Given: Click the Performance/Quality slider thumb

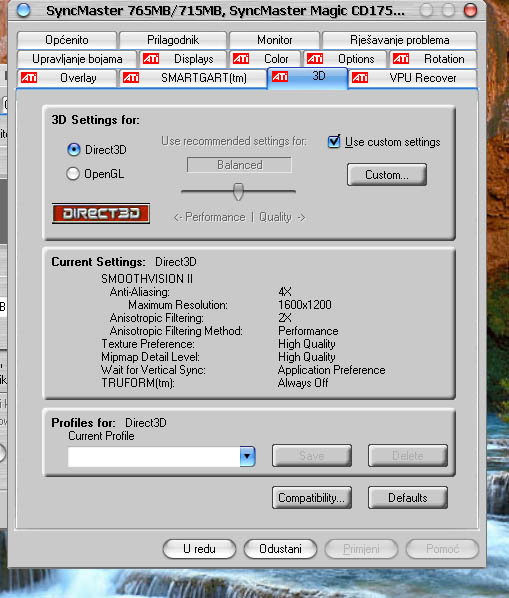Looking at the screenshot, I should [238, 191].
